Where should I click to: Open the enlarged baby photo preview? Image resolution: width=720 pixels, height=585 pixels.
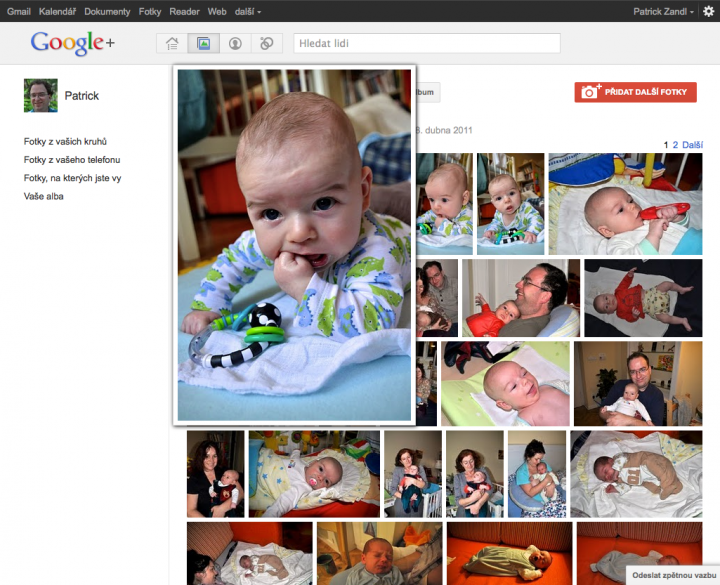[x=295, y=245]
